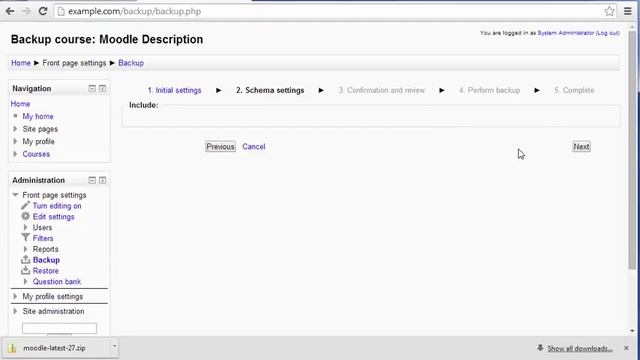
Task: Click step 2 Schema settings
Action: [x=270, y=90]
